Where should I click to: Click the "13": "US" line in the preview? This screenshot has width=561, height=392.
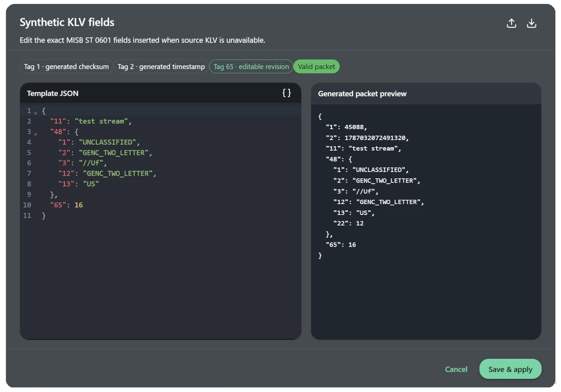pyautogui.click(x=354, y=213)
